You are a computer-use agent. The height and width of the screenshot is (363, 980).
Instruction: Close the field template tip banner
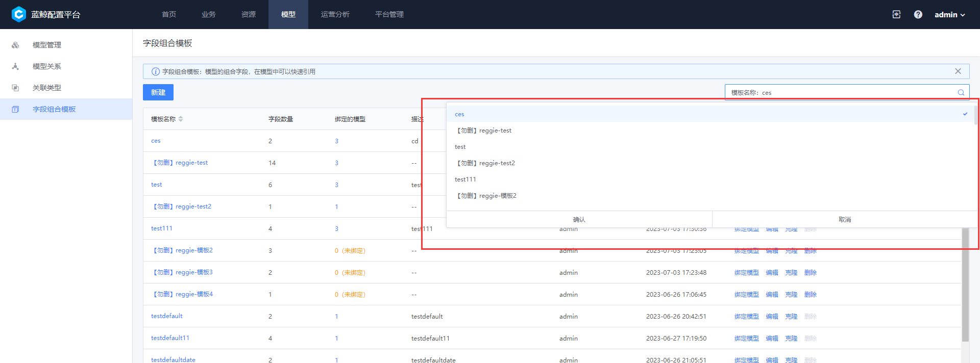pyautogui.click(x=958, y=71)
